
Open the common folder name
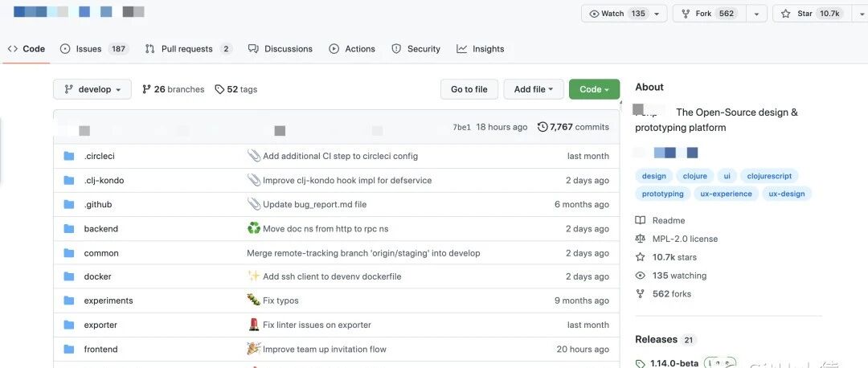101,253
